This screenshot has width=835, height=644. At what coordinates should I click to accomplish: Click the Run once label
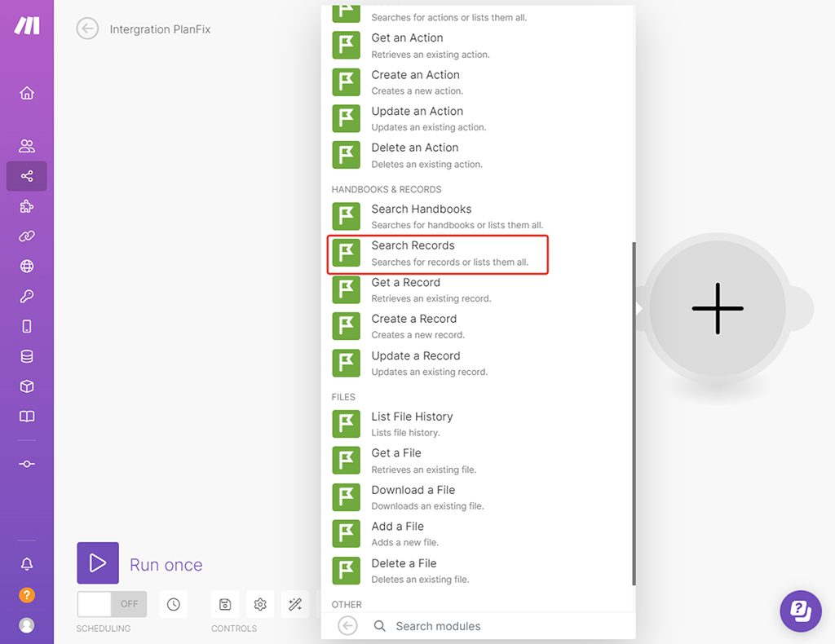tap(166, 565)
